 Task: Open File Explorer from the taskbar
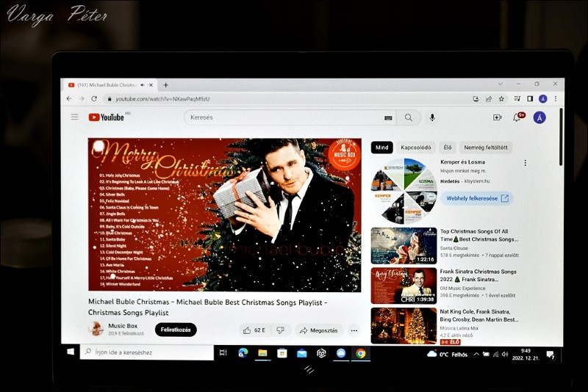click(262, 352)
